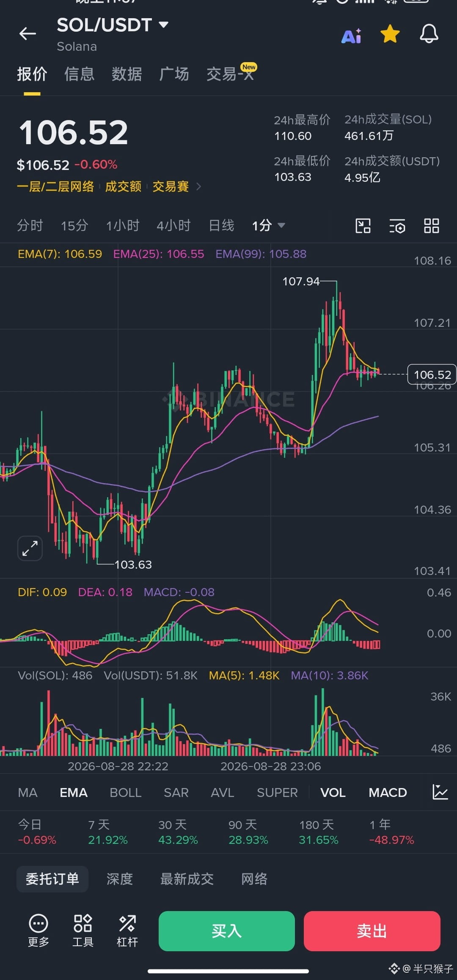Open the chart layout grid icon
The height and width of the screenshot is (980, 457).
coord(432,226)
